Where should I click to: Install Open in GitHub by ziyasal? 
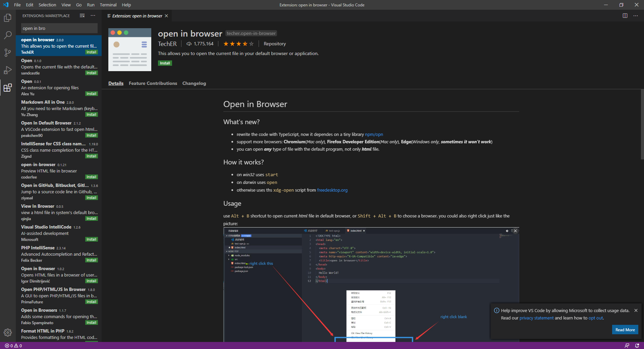[91, 198]
